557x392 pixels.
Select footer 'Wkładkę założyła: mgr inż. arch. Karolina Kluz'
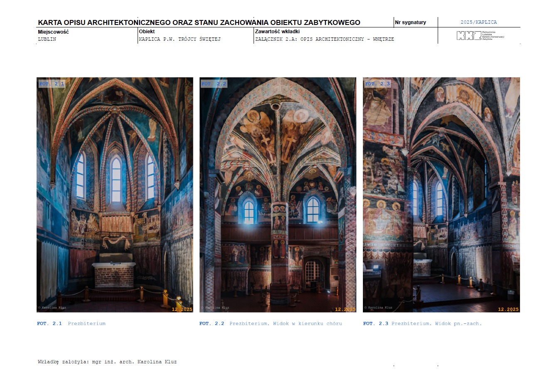point(107,362)
